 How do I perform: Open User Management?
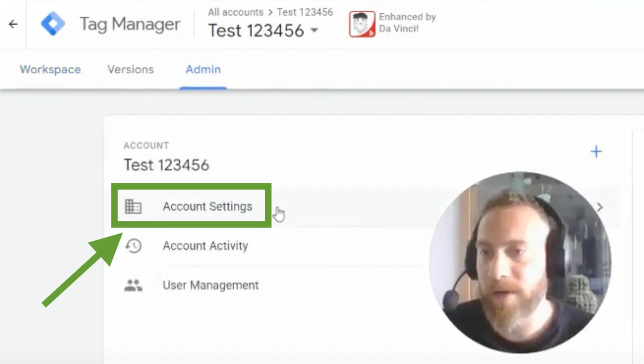click(x=210, y=285)
